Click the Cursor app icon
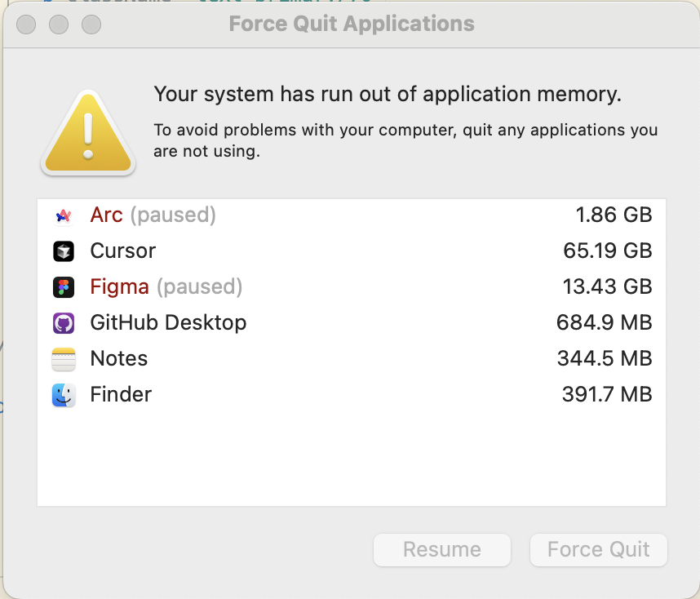Screen dimensions: 700x599 pos(64,251)
